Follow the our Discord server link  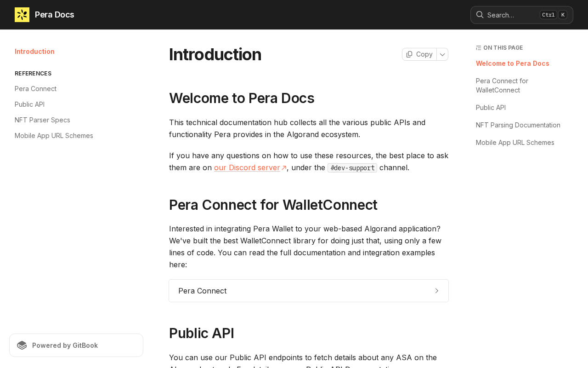[x=247, y=167]
